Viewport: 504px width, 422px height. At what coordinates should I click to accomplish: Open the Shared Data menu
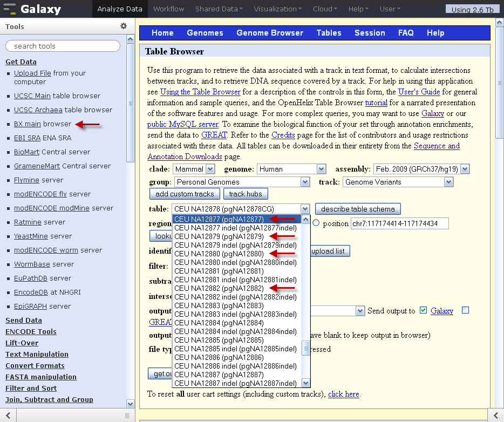coord(219,9)
